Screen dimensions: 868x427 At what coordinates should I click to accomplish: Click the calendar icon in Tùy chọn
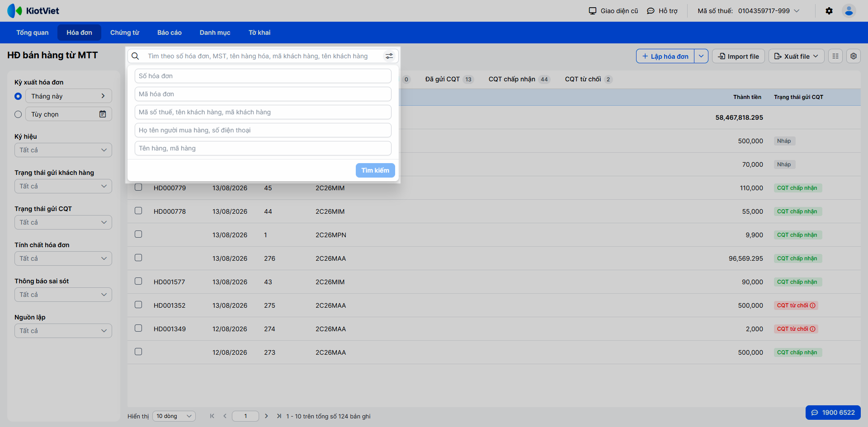click(x=103, y=114)
